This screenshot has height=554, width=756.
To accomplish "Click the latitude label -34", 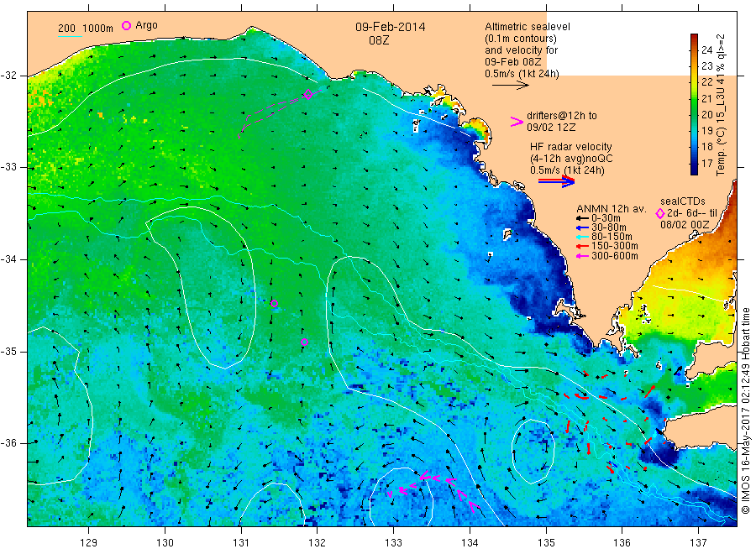I will (x=8, y=259).
